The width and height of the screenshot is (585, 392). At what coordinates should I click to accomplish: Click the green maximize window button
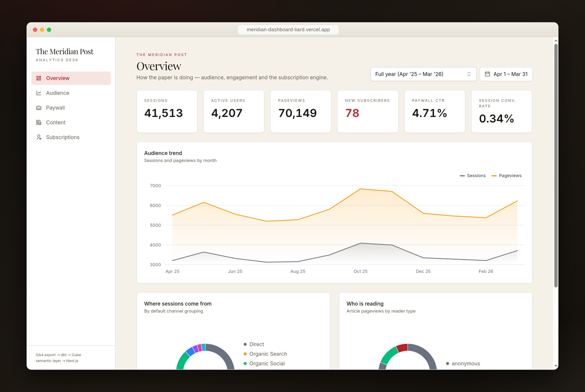(x=49, y=30)
